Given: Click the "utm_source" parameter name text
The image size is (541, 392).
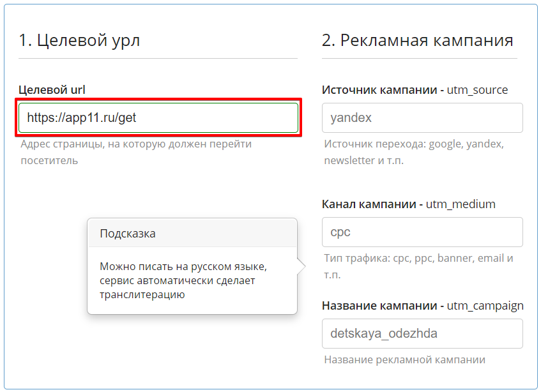Looking at the screenshot, I should pos(477,90).
